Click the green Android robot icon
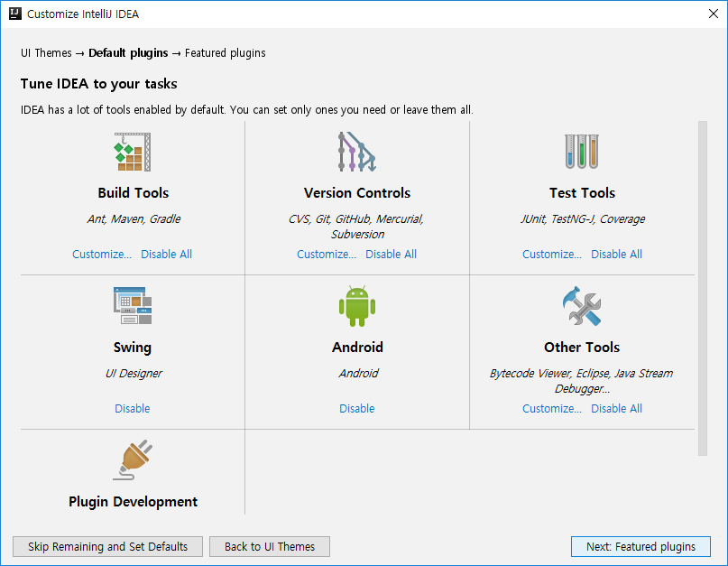The height and width of the screenshot is (566, 728). pos(357,306)
